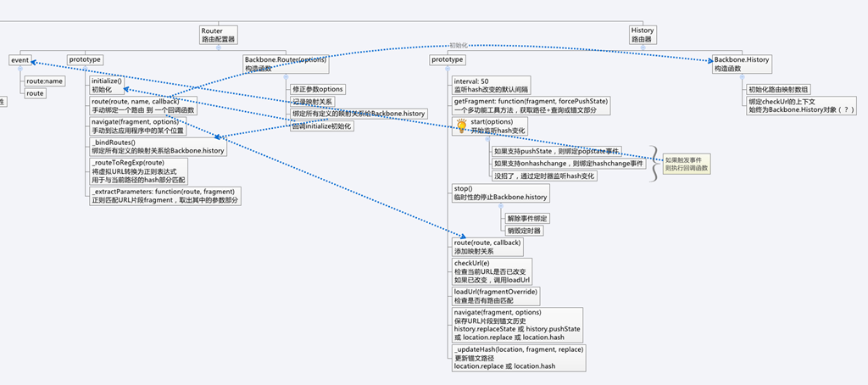
Task: Click the 如果触发事件 则执行回调函数 note
Action: click(687, 164)
